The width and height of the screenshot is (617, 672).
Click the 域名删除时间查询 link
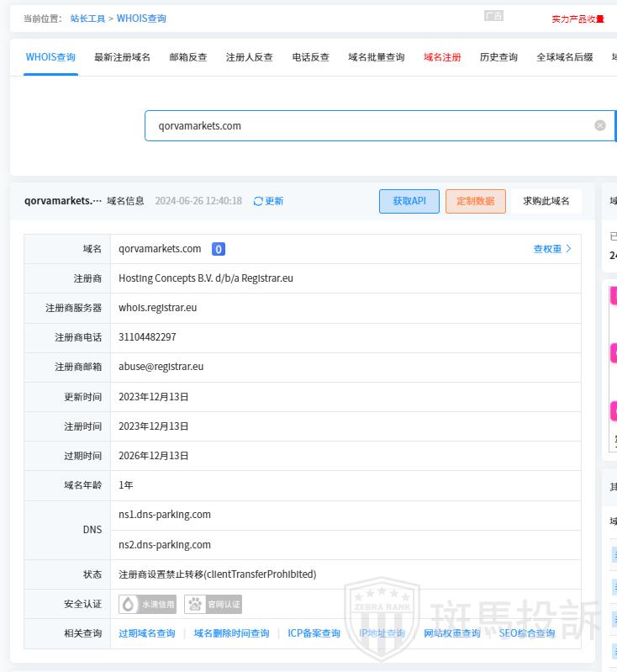231,633
